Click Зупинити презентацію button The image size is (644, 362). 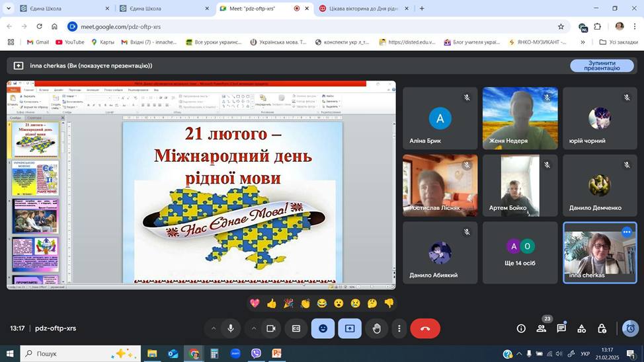602,65
